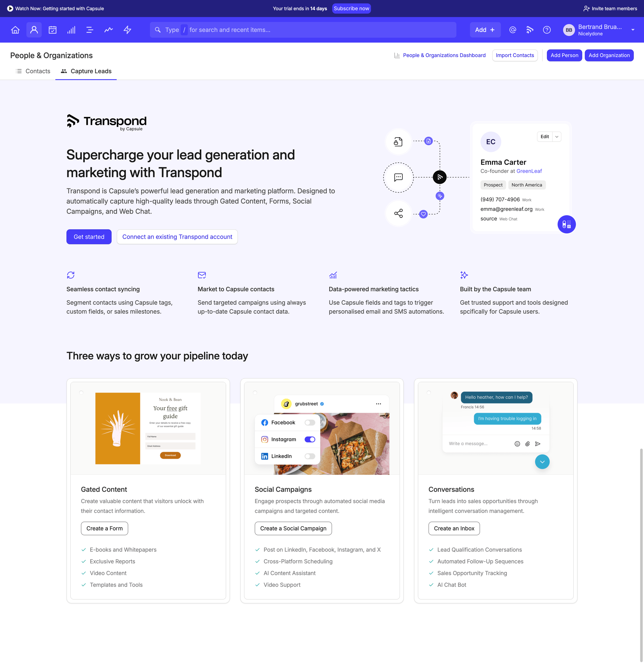
Task: Open the Projects list icon
Action: pos(90,30)
